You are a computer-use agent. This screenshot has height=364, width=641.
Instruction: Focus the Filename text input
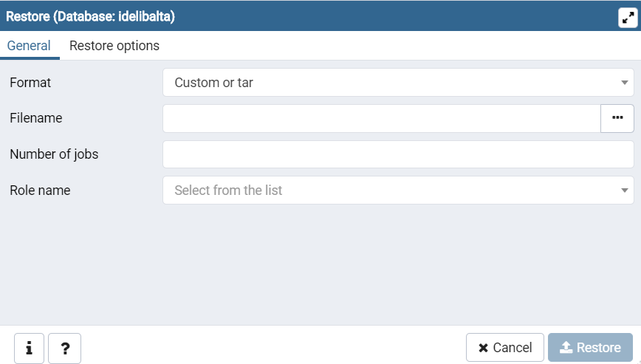pos(381,118)
